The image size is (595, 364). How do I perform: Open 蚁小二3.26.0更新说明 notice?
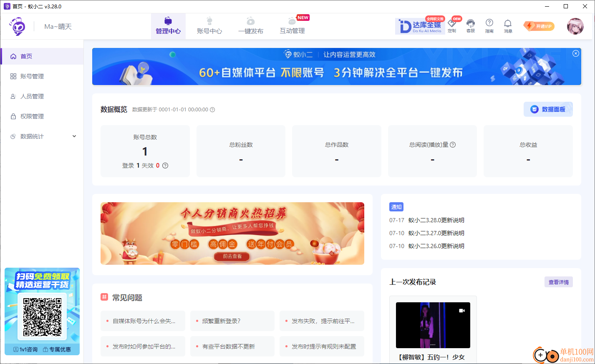[436, 246]
